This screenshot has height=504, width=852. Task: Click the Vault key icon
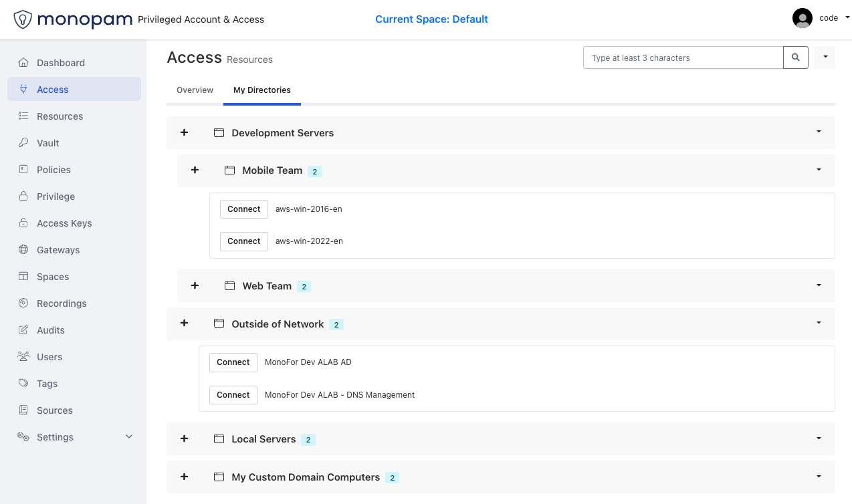tap(23, 143)
